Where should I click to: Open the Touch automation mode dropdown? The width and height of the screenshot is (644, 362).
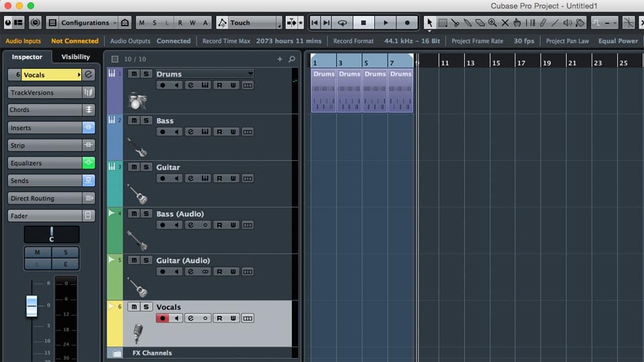point(255,23)
